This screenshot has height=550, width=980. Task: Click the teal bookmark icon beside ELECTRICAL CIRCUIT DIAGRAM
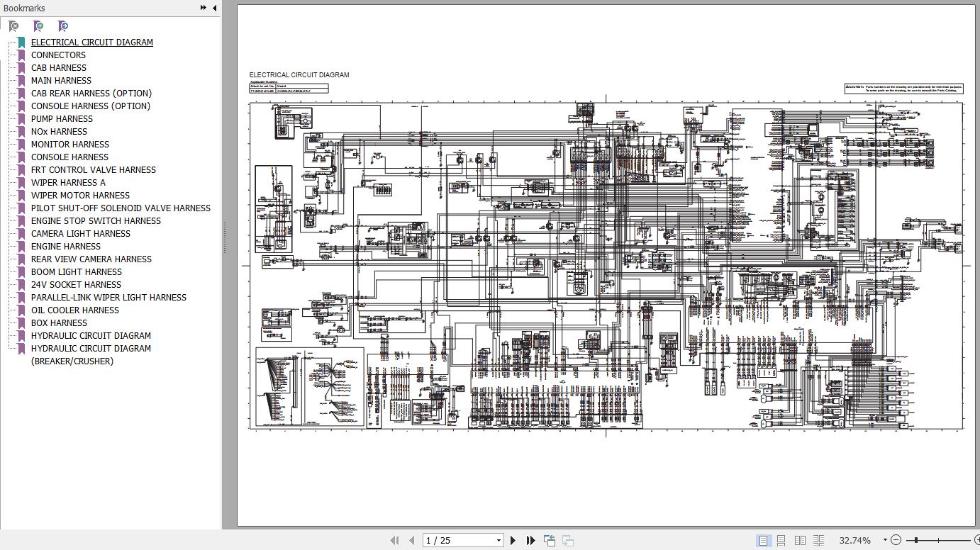[x=21, y=42]
